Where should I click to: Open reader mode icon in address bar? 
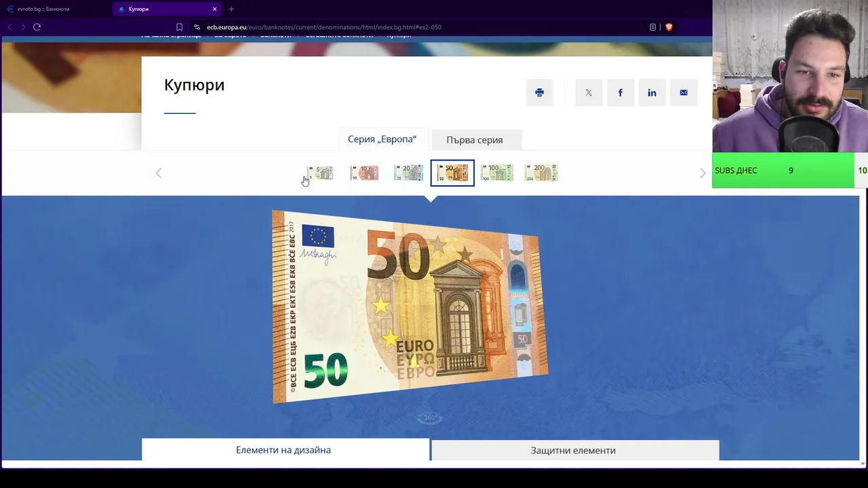[652, 27]
